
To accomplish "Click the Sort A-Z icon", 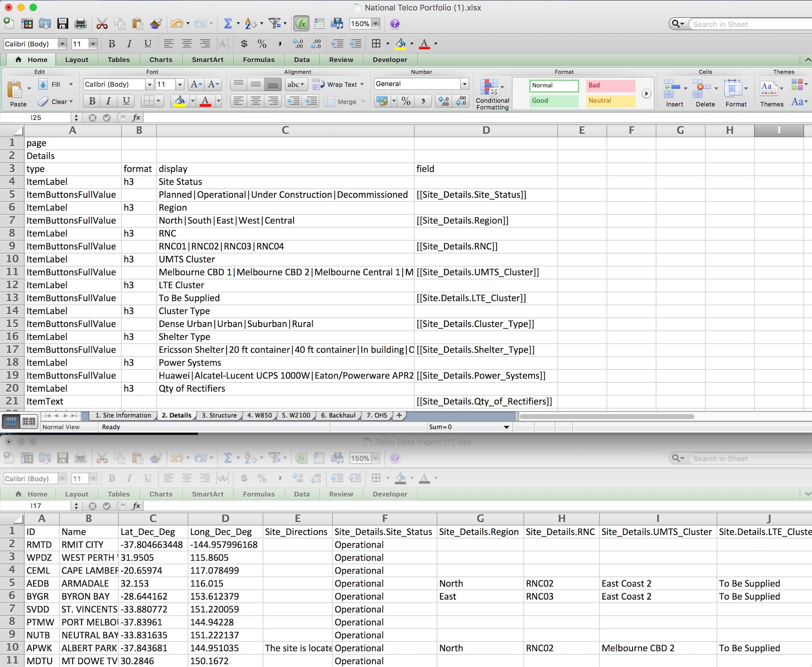I will (x=251, y=24).
